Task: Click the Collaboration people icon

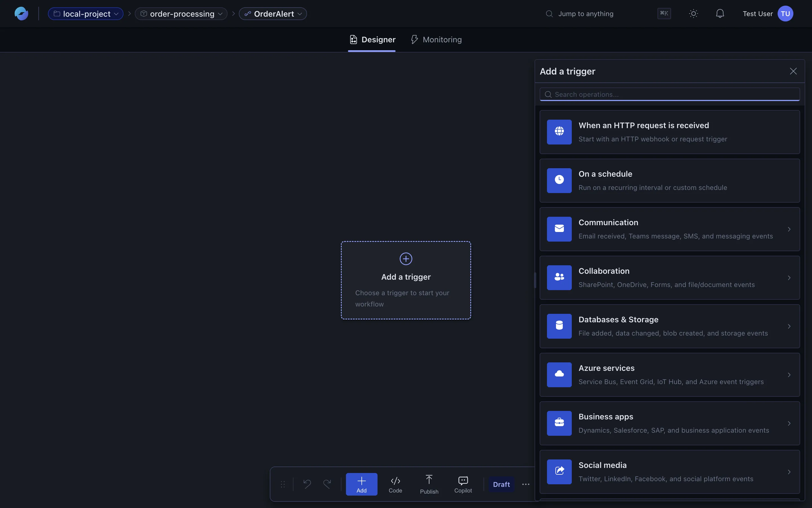Action: (x=559, y=277)
